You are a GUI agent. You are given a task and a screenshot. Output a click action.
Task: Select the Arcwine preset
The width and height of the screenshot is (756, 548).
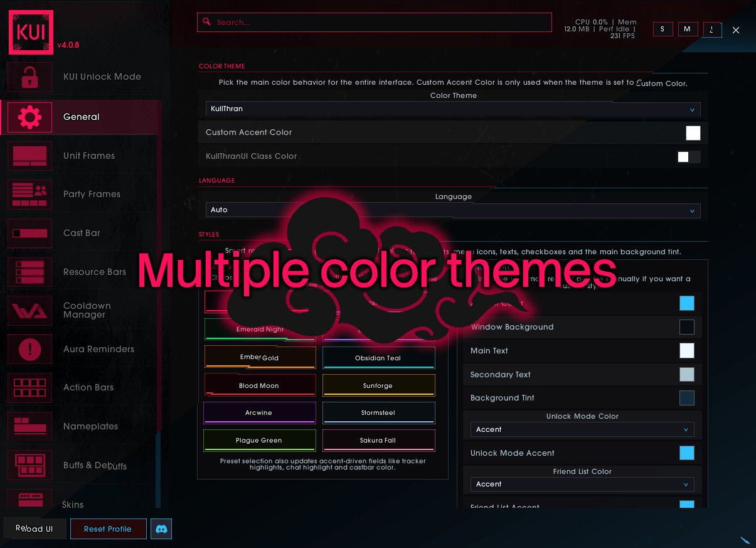[x=259, y=413]
